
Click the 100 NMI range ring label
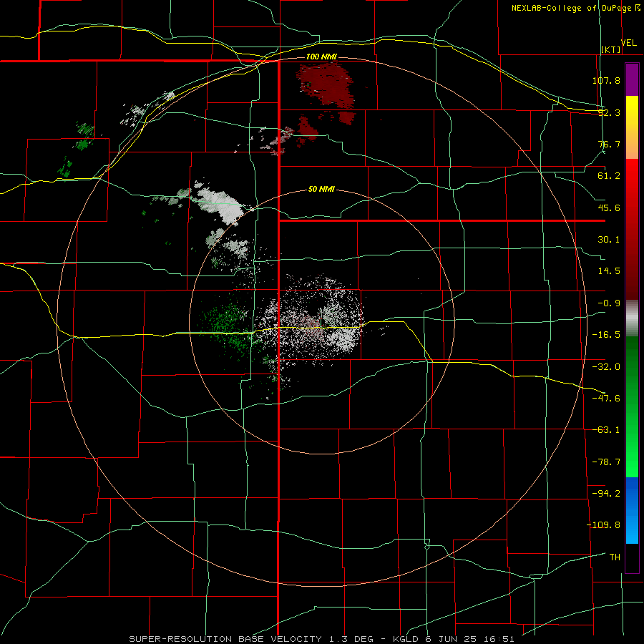pyautogui.click(x=321, y=57)
